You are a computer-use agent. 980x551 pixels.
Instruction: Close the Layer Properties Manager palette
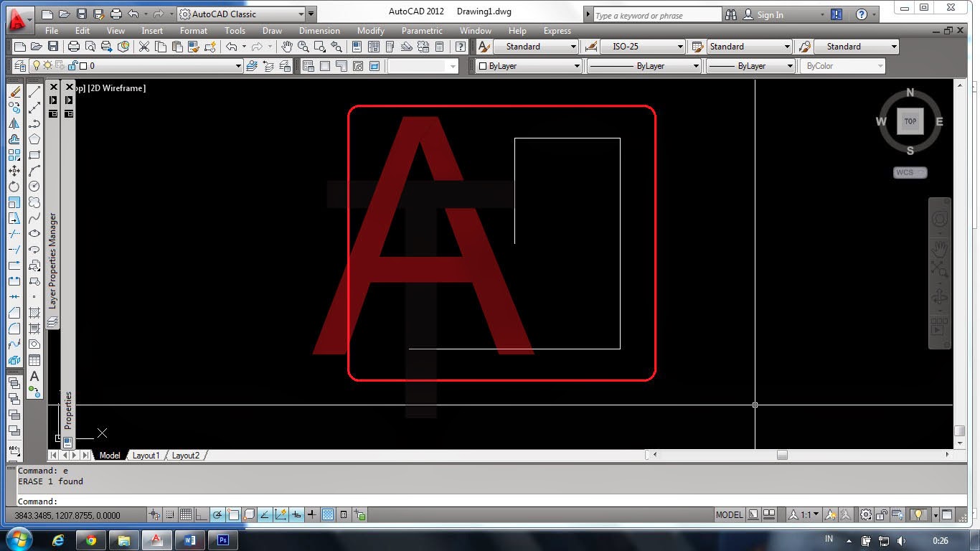(53, 87)
